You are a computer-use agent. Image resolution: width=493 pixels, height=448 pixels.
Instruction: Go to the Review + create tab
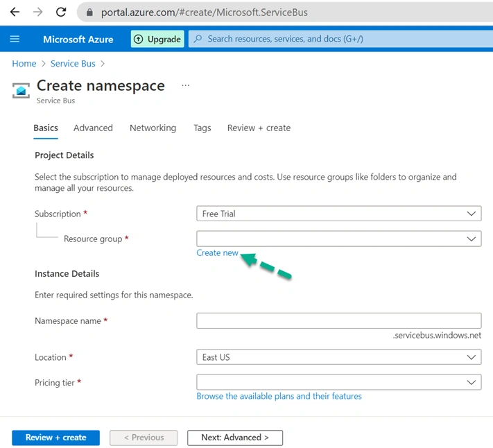(x=259, y=128)
